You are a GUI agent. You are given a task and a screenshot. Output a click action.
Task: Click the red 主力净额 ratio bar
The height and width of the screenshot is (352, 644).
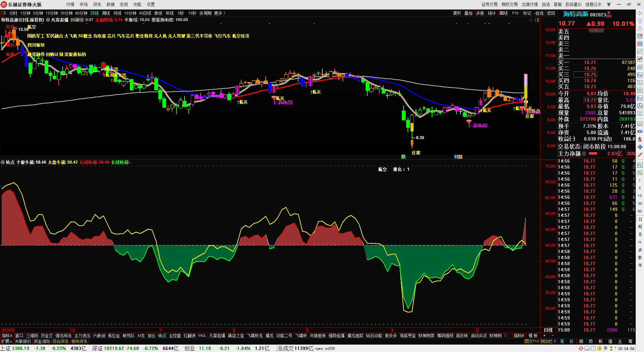click(593, 154)
